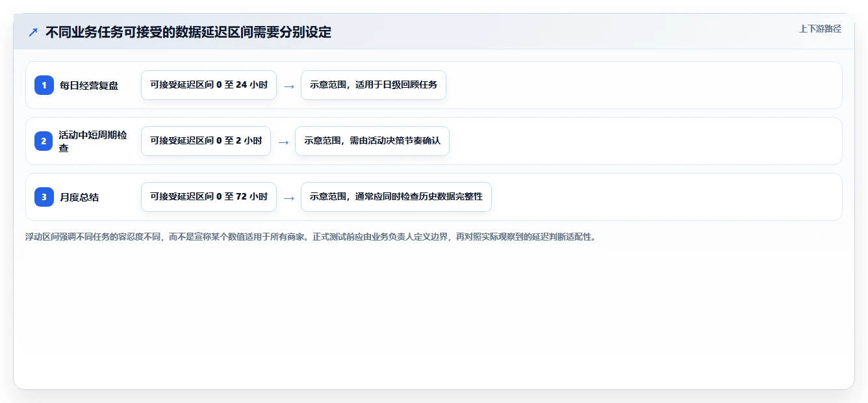Click the 可接受延迟区间 0 至 24 小时 box
868x403 pixels.
click(209, 85)
